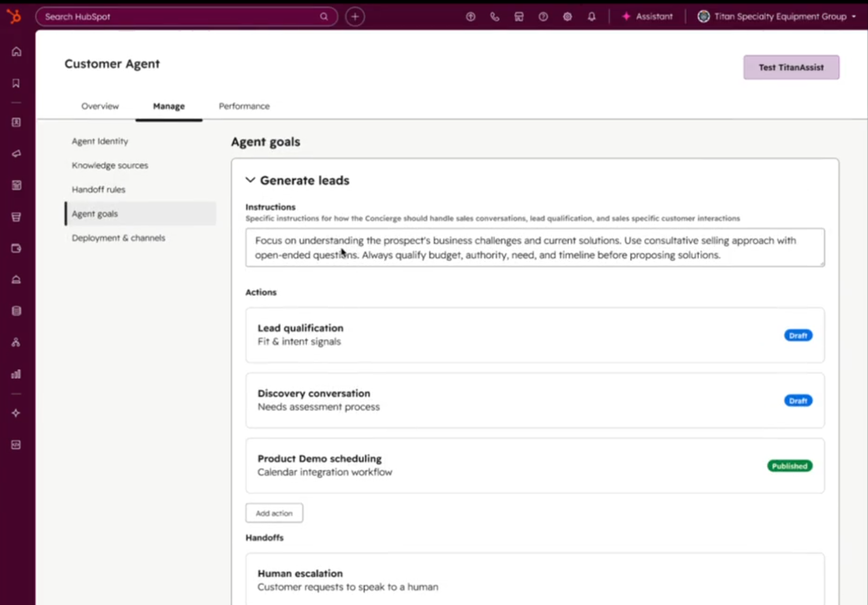This screenshot has height=605, width=868.
Task: Open the CRM contacts sidebar icon
Action: coord(16,122)
